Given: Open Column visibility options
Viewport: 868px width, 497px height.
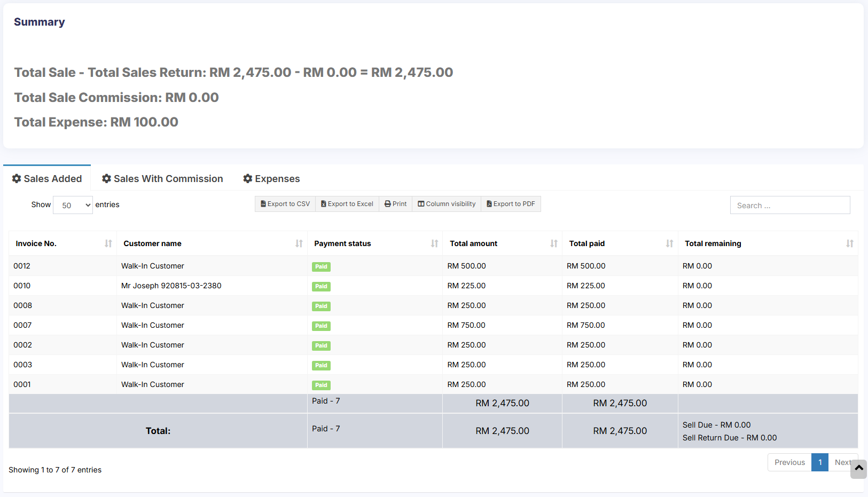Looking at the screenshot, I should (x=447, y=204).
